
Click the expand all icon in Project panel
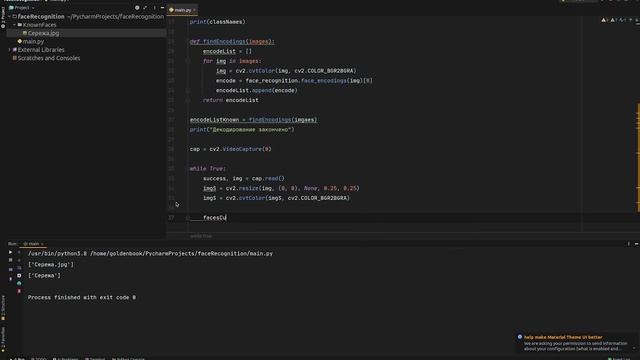[x=145, y=8]
